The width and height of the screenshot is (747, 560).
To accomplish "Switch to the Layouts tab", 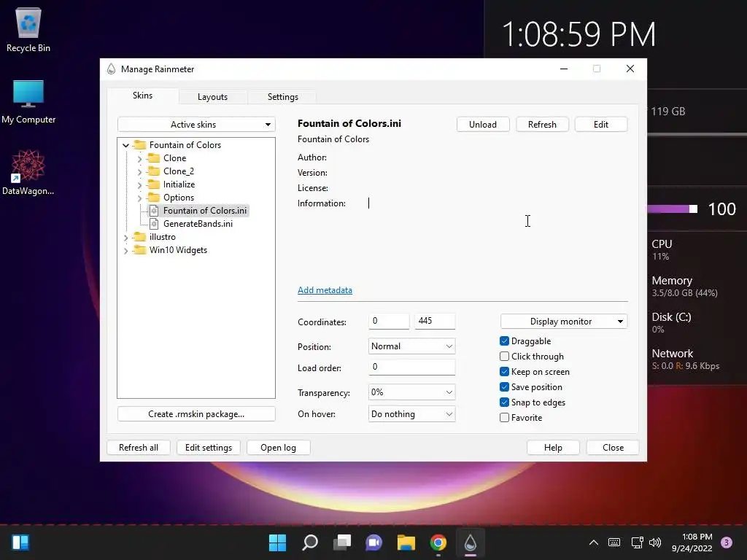I will 212,97.
